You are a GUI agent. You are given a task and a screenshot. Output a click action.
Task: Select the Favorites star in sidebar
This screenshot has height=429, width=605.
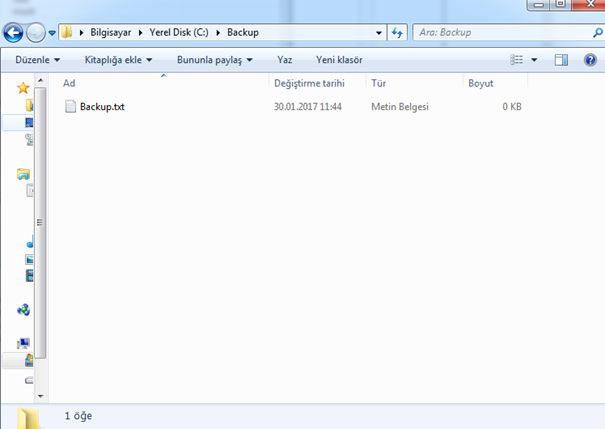point(23,88)
